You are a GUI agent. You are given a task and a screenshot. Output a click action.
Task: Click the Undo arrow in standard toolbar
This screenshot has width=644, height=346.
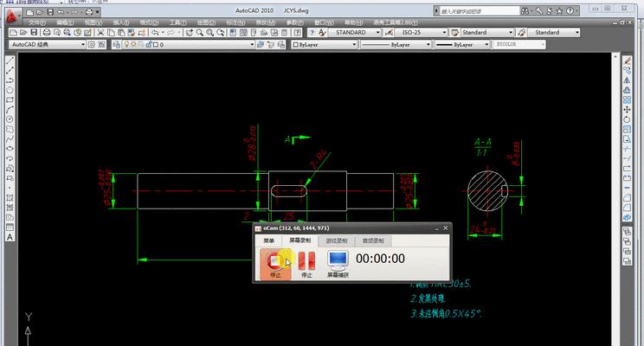coord(155,32)
